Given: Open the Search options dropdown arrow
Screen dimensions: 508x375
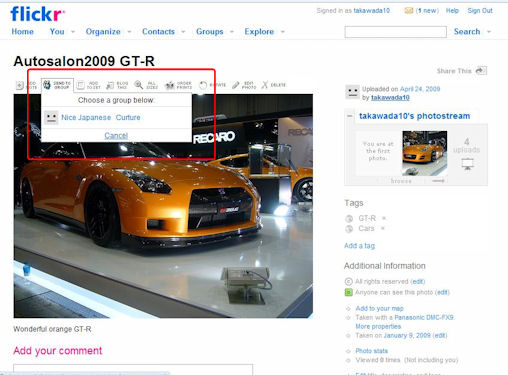Looking at the screenshot, I should [x=489, y=32].
